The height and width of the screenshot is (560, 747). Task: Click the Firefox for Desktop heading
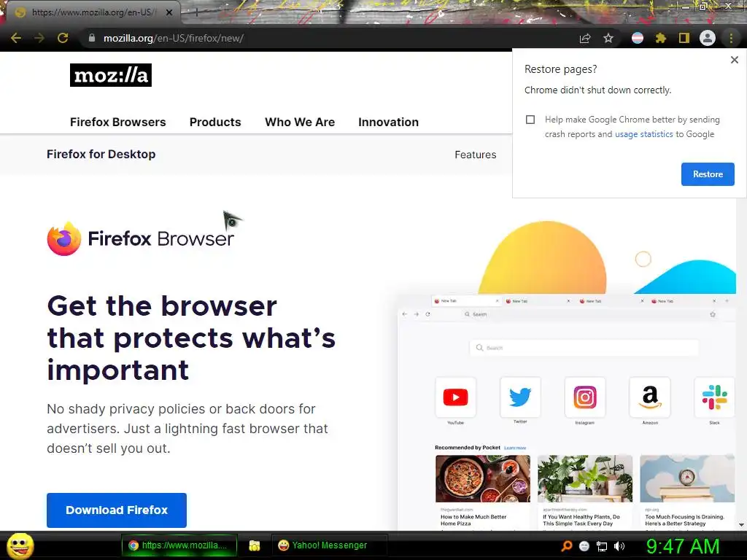(x=101, y=155)
